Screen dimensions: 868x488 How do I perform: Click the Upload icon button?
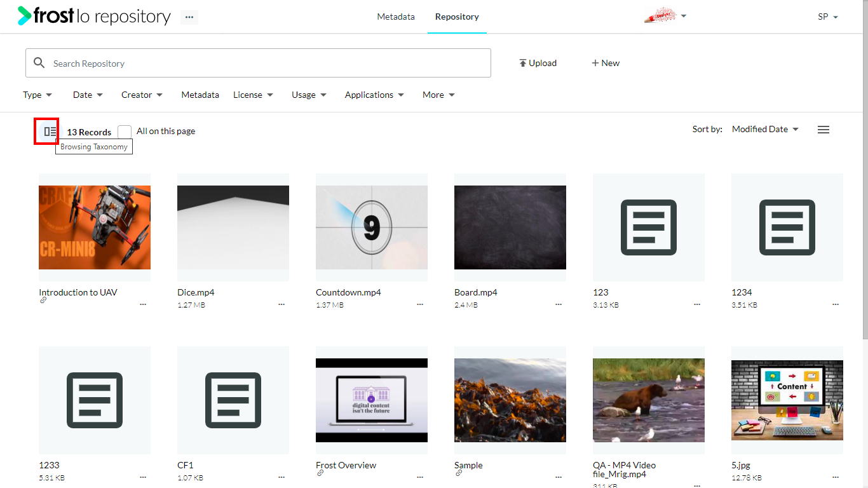coord(538,63)
